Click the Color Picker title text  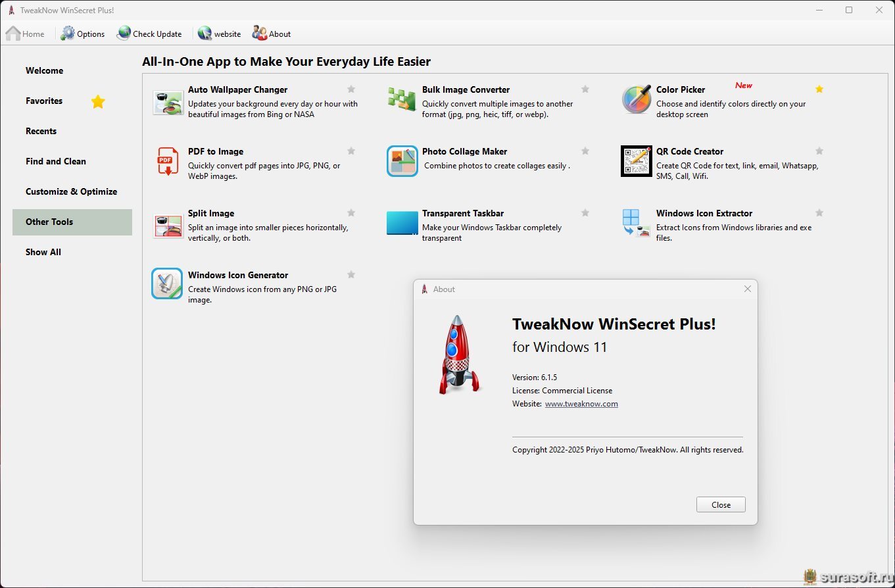point(681,89)
